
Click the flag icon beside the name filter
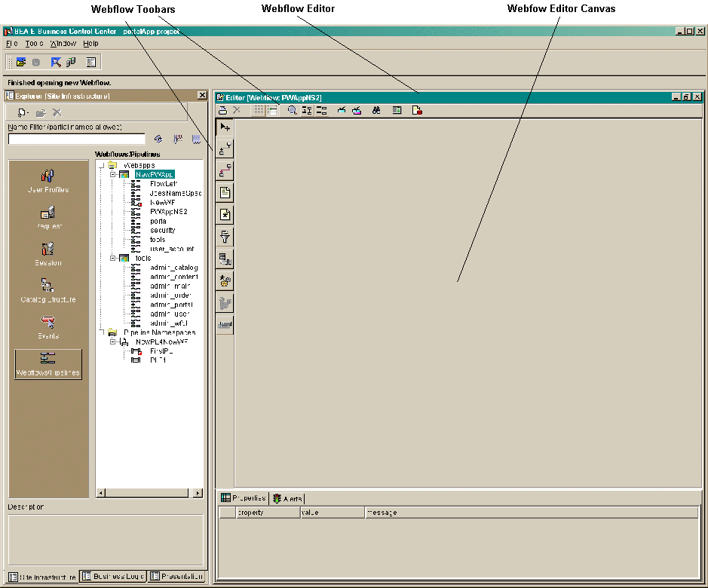pyautogui.click(x=178, y=139)
